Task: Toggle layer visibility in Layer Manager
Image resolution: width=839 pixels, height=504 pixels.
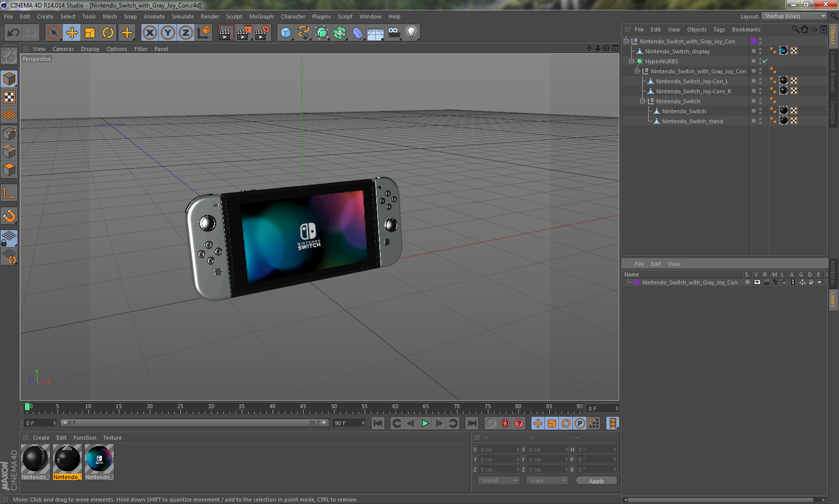Action: point(757,282)
